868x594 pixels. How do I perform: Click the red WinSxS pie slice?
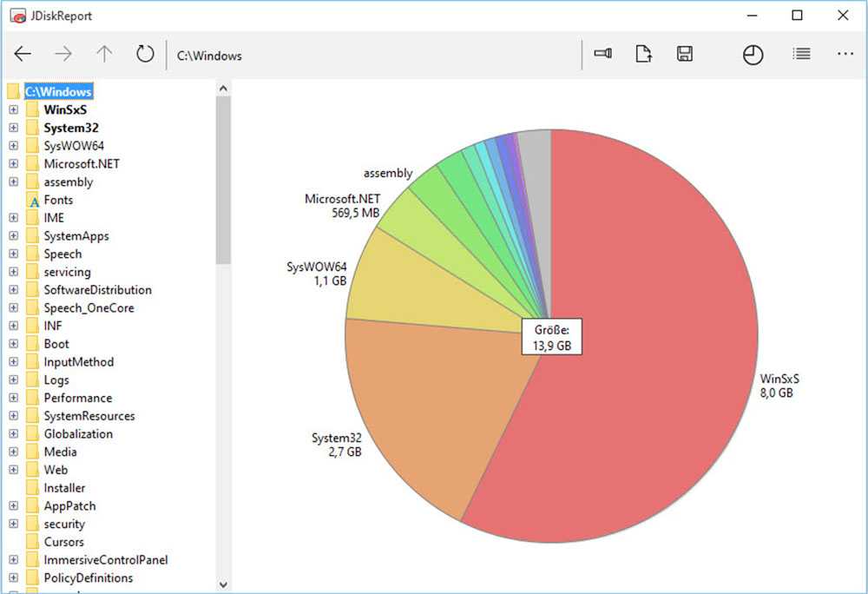point(642,347)
